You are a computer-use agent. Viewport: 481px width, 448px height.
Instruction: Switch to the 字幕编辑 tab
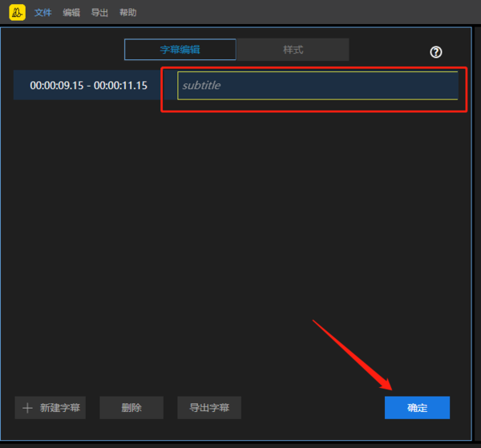pyautogui.click(x=180, y=50)
